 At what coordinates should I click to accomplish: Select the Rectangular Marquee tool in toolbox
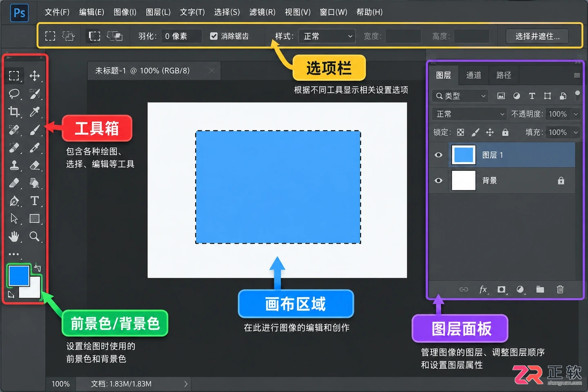pos(14,76)
